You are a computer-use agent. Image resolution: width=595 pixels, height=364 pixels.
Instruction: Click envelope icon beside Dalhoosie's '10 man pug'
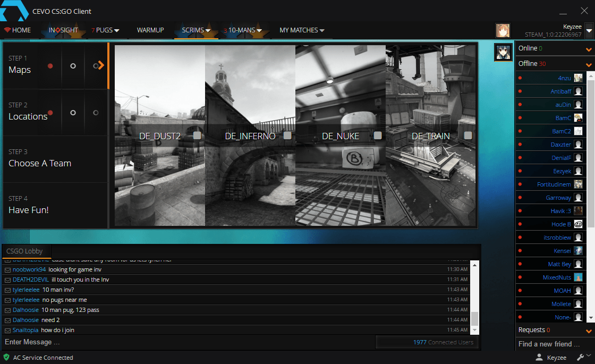click(7, 310)
